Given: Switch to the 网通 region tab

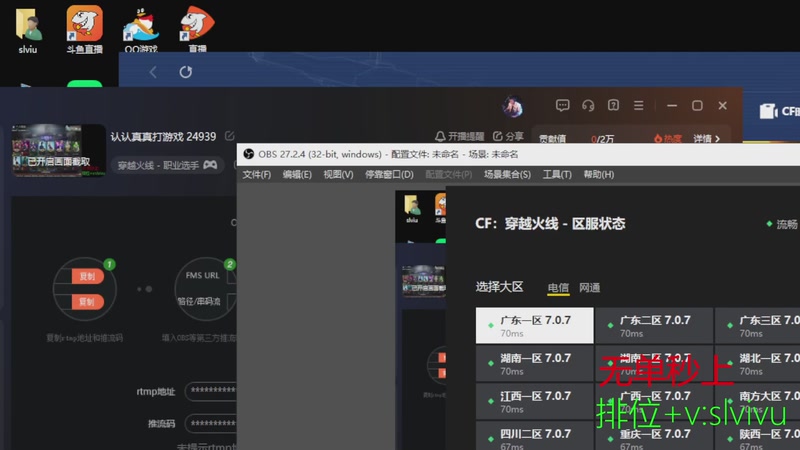Looking at the screenshot, I should click(x=589, y=288).
